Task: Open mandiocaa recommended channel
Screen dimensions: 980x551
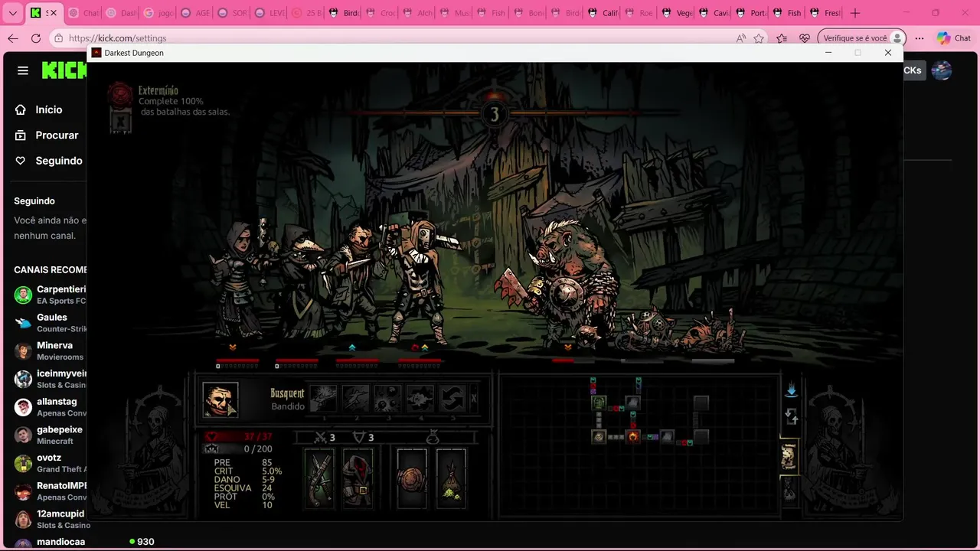Action: coord(50,542)
